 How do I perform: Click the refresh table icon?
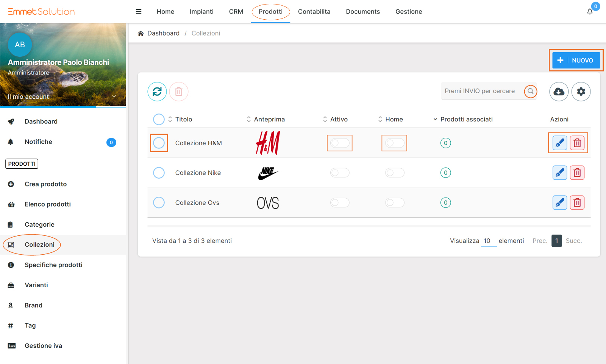(x=157, y=92)
